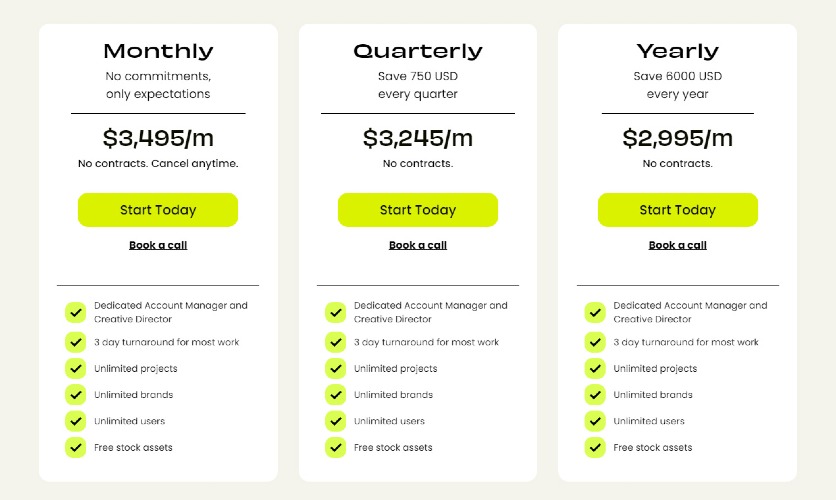Follow Book a call link in Yearly card
Viewport: 836px width, 500px height.
678,245
